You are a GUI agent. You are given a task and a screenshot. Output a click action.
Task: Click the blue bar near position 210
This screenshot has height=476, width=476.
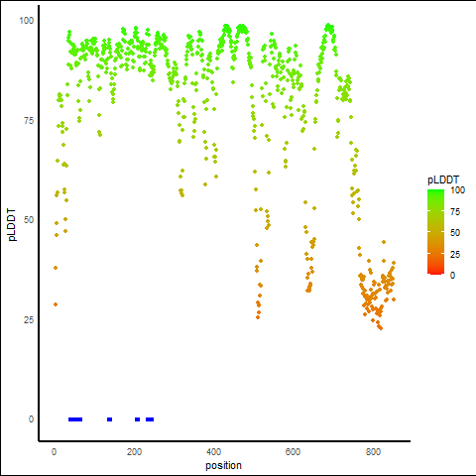[x=137, y=419]
